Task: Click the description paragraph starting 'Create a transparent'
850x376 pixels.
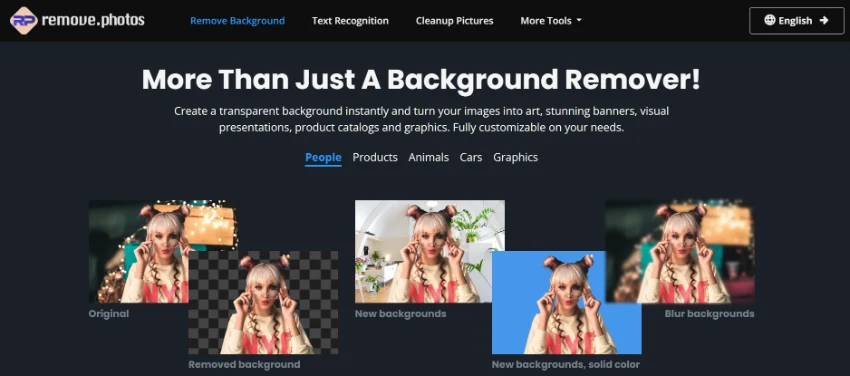Action: [421, 120]
